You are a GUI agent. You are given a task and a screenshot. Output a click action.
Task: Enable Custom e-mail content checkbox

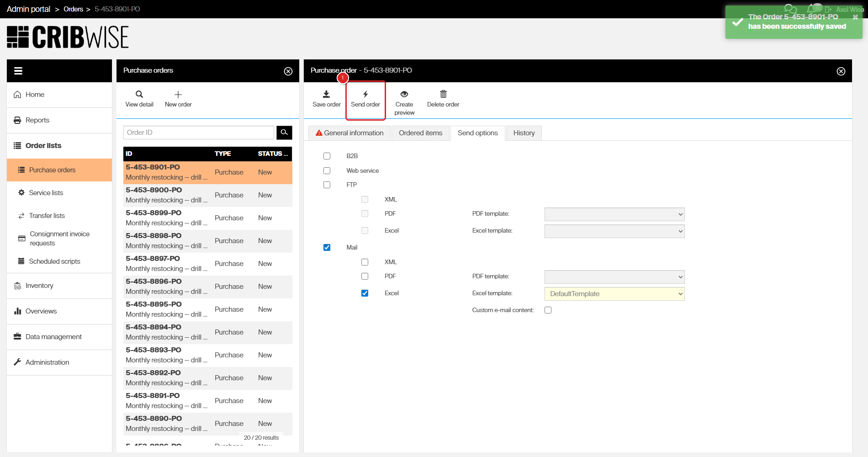click(548, 310)
